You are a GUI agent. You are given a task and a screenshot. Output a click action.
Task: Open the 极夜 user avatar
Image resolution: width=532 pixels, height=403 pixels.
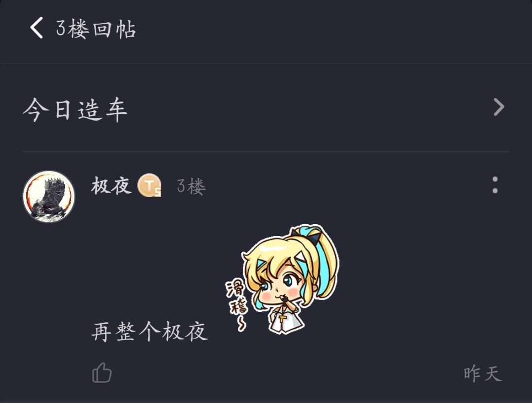[x=49, y=197]
